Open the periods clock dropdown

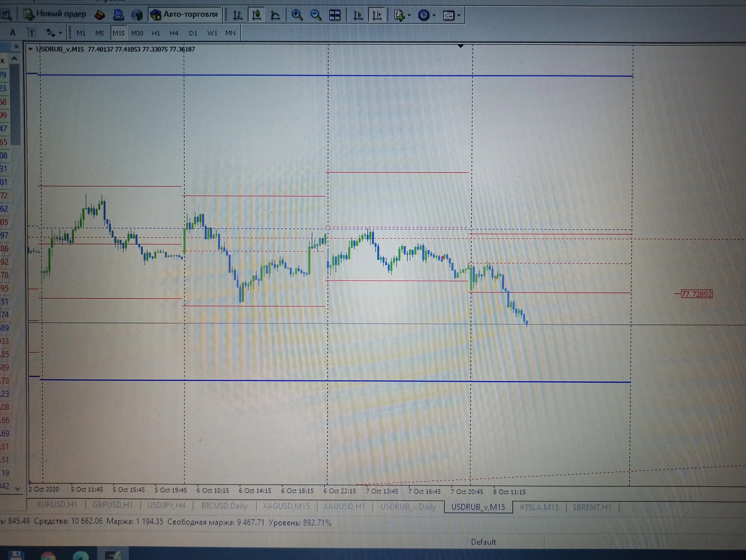pyautogui.click(x=427, y=15)
